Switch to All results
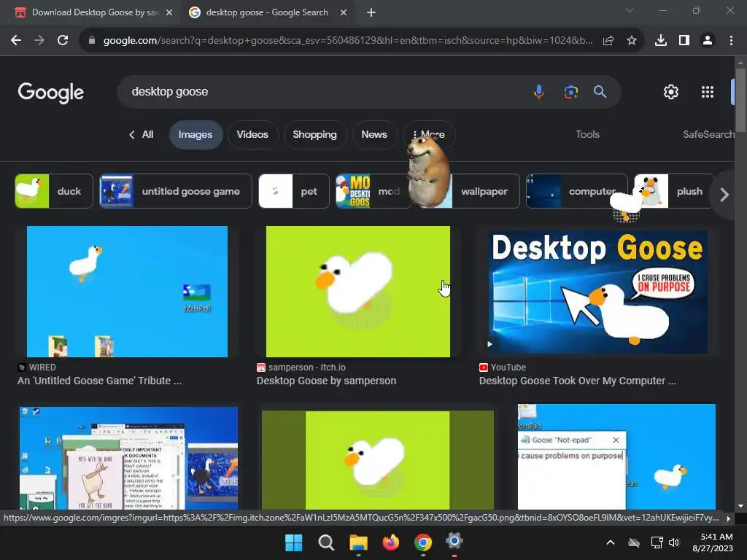 142,135
